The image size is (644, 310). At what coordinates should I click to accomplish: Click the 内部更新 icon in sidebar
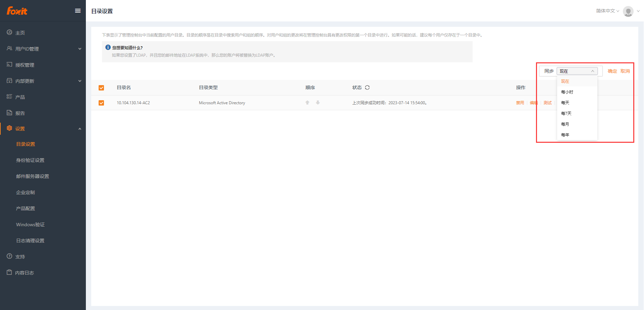coord(9,81)
